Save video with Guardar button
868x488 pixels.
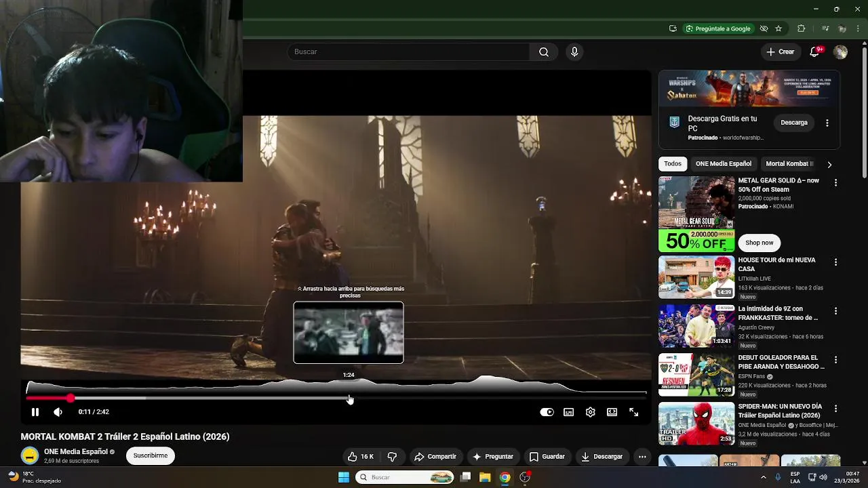click(547, 457)
